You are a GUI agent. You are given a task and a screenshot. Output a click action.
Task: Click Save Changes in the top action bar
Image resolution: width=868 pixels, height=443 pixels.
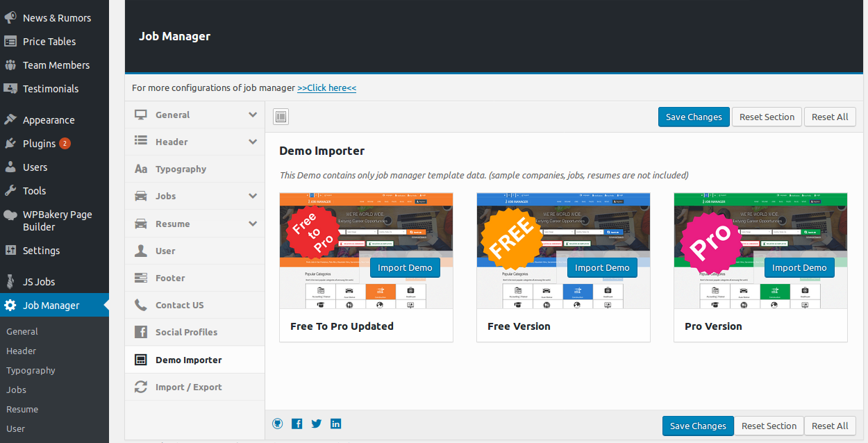(694, 117)
